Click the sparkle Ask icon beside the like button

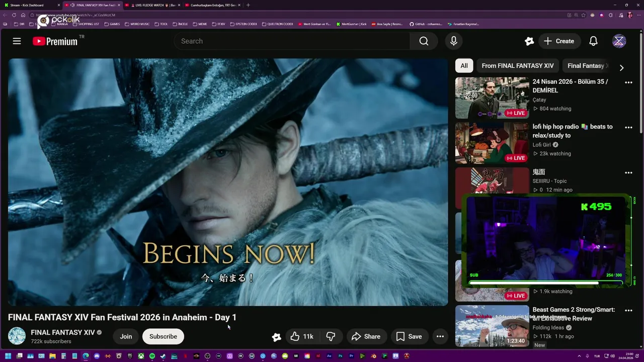(276, 337)
